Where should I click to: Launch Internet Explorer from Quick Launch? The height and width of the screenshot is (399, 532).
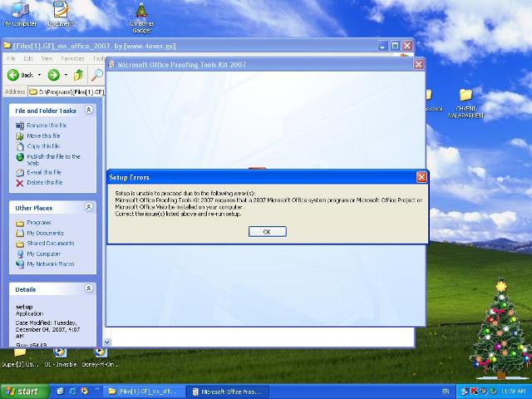point(72,392)
